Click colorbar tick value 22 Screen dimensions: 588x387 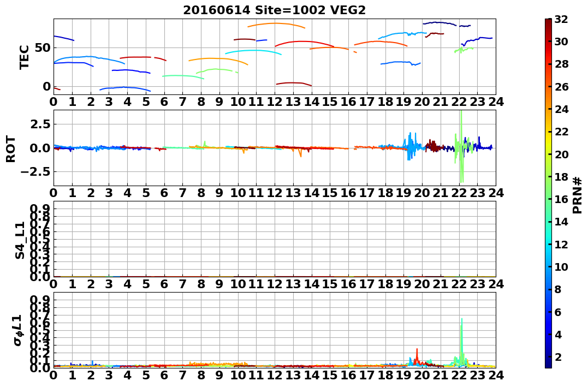pyautogui.click(x=561, y=132)
